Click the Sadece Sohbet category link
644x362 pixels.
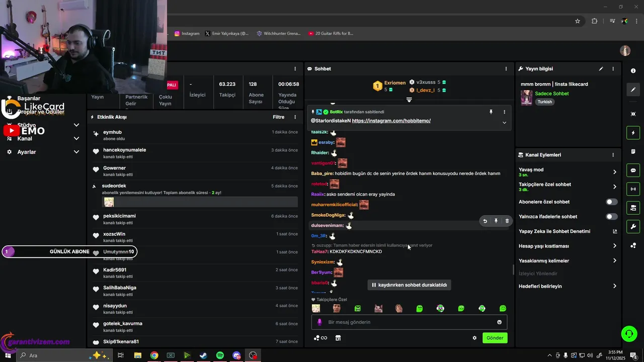pos(552,94)
